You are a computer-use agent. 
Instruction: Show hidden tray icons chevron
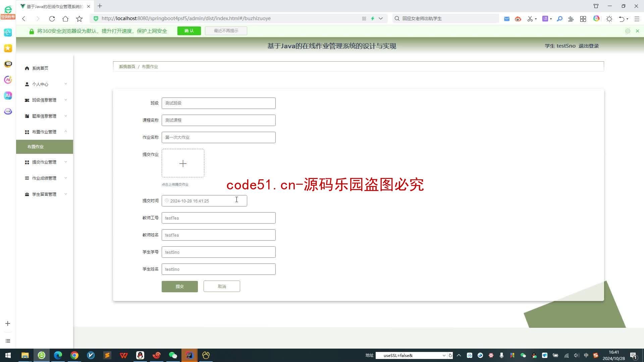pos(459,355)
